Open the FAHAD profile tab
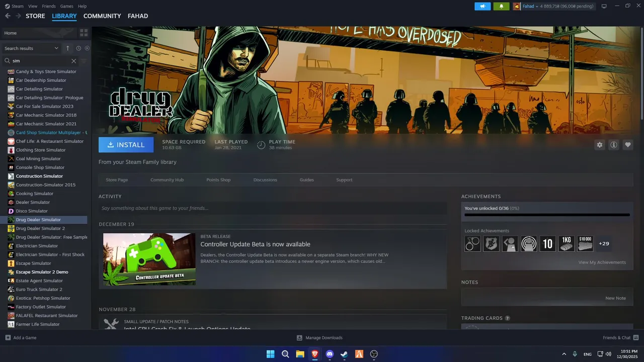 (138, 16)
